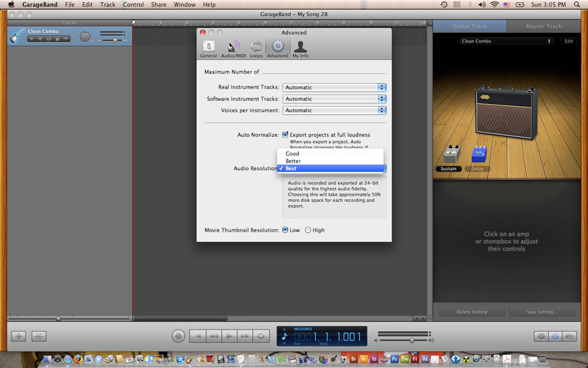Open the General preferences pane

[208, 49]
